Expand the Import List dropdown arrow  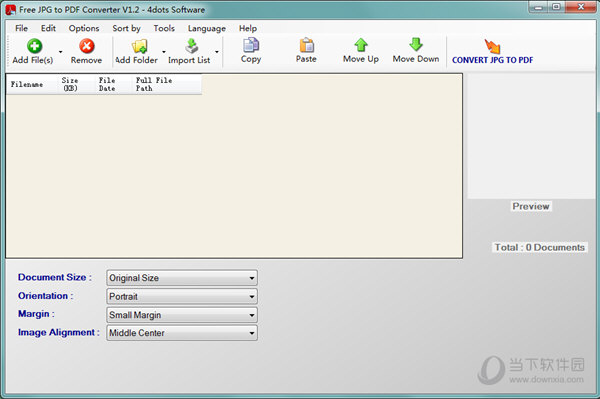click(x=217, y=52)
